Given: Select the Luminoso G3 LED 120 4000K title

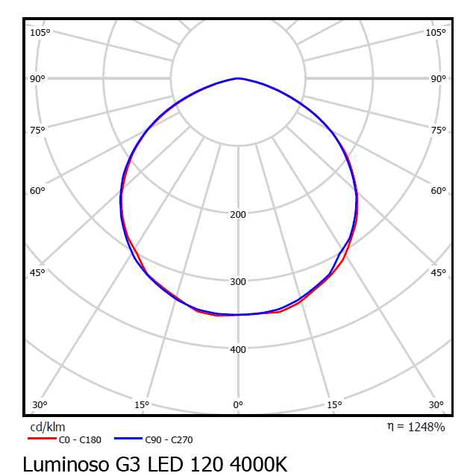Looking at the screenshot, I should tap(154, 463).
